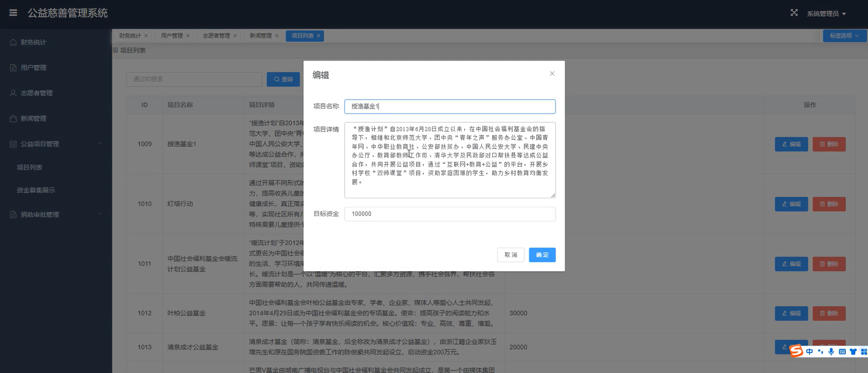Image resolution: width=868 pixels, height=373 pixels.
Task: Click the 捐助审批管理 document icon in sidebar
Action: point(13,214)
